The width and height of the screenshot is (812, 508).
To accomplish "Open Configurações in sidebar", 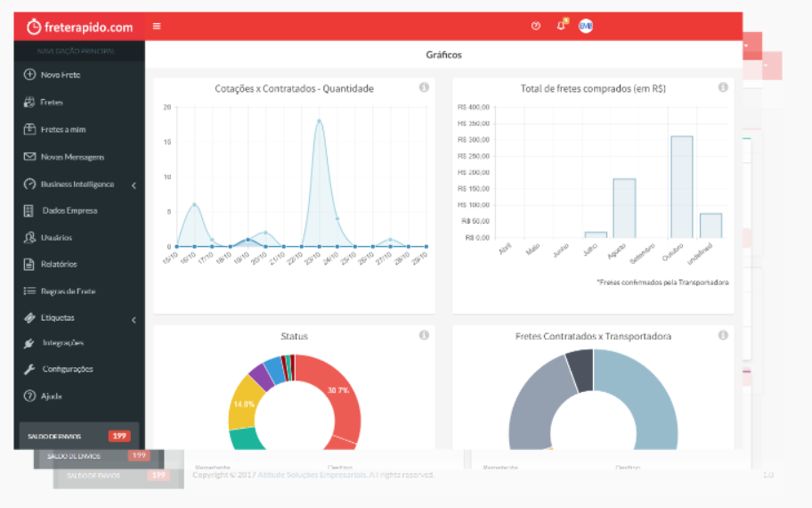I will (x=68, y=369).
